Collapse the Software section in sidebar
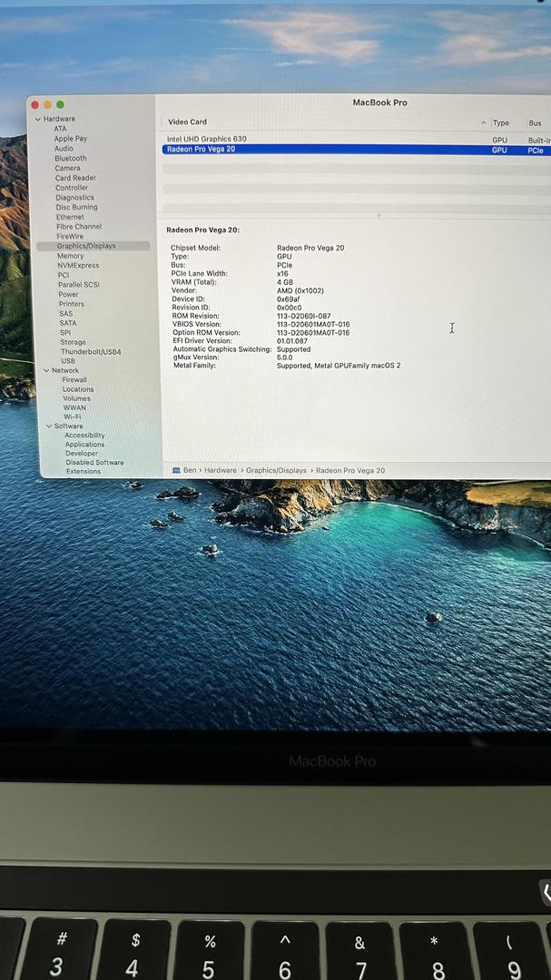 pos(49,426)
